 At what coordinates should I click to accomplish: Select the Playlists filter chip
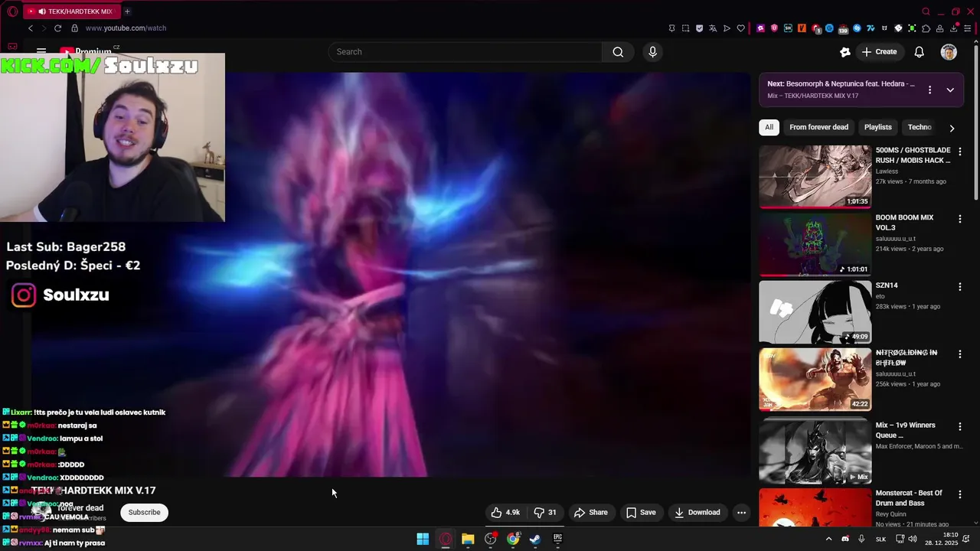(877, 127)
